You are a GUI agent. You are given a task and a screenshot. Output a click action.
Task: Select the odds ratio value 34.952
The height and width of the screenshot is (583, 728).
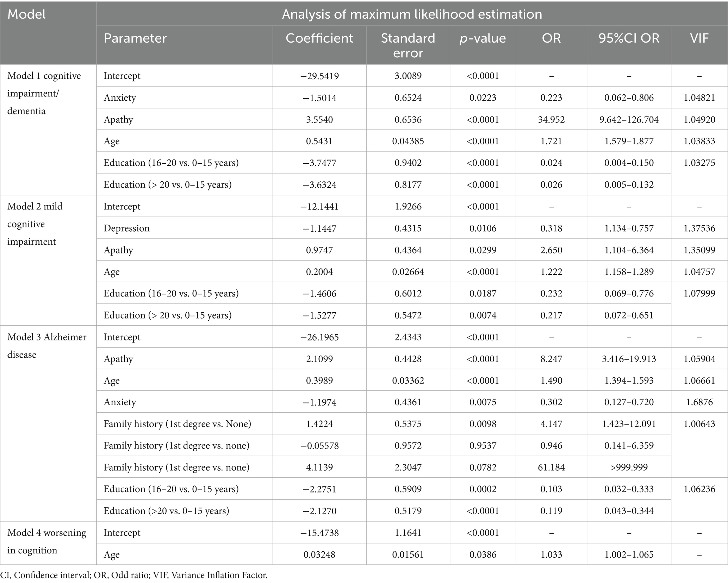(551, 120)
